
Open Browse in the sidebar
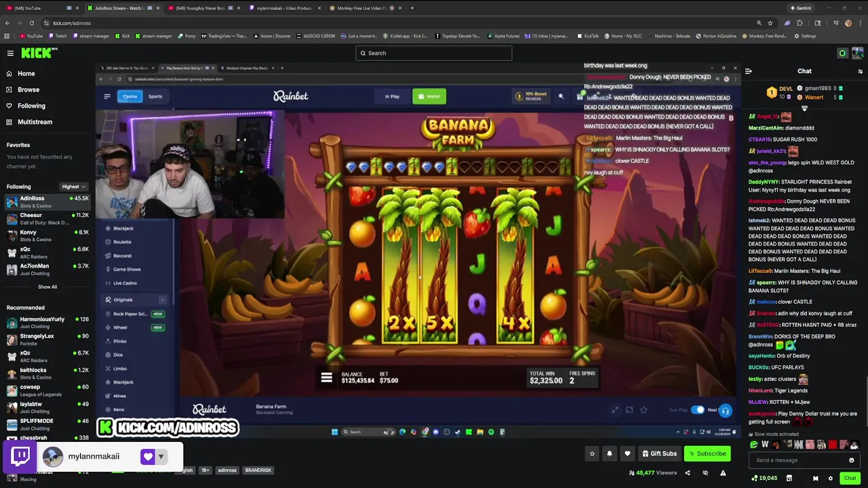pyautogui.click(x=28, y=89)
